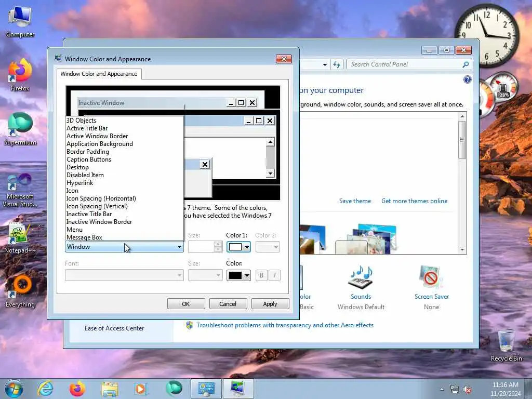Click Cancel in the appearance dialog
532x399 pixels.
(228, 303)
